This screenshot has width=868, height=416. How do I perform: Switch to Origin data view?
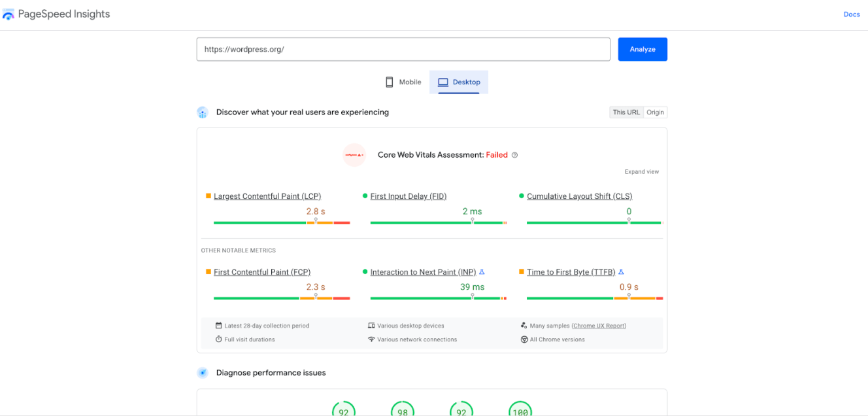pos(655,113)
